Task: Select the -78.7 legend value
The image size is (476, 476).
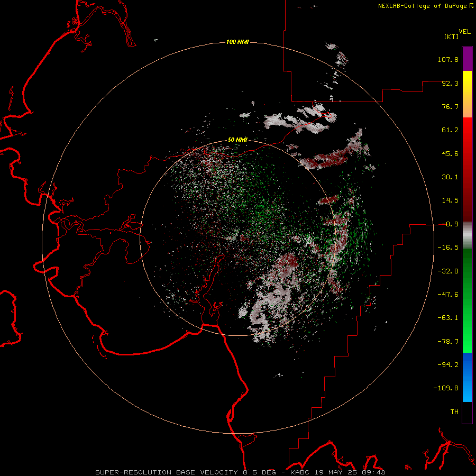Action: tap(448, 342)
